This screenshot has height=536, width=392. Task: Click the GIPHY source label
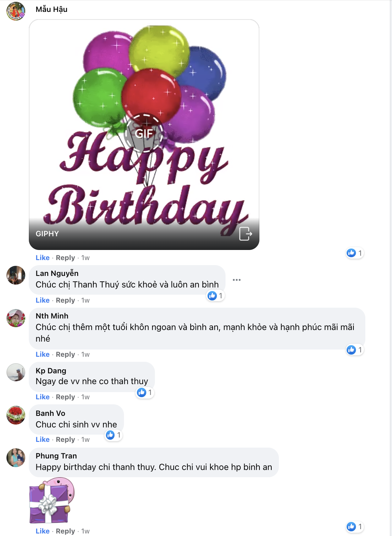(x=47, y=234)
